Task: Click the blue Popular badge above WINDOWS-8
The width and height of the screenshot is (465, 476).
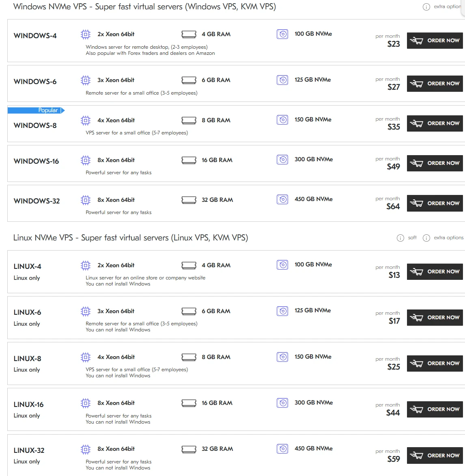Action: pyautogui.click(x=37, y=110)
